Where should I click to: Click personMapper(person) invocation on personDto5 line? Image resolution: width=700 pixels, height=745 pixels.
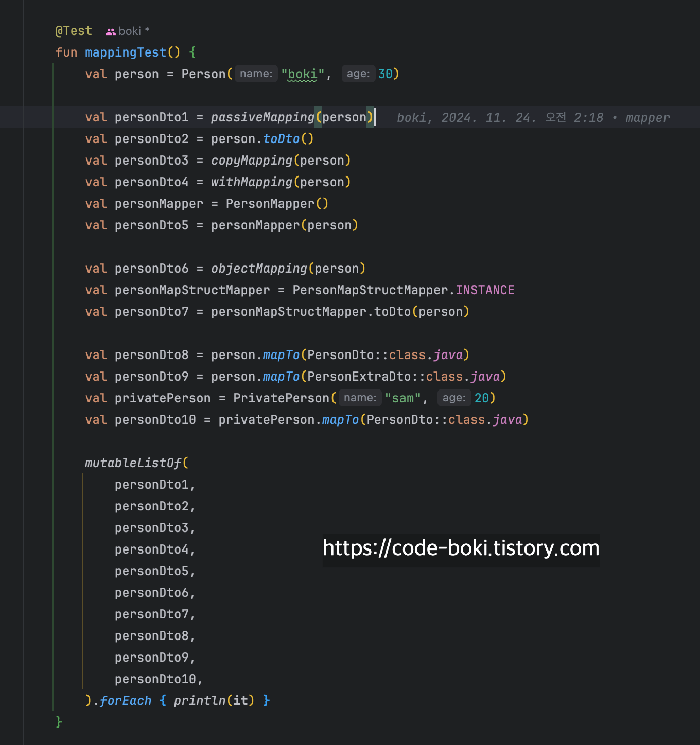click(285, 225)
